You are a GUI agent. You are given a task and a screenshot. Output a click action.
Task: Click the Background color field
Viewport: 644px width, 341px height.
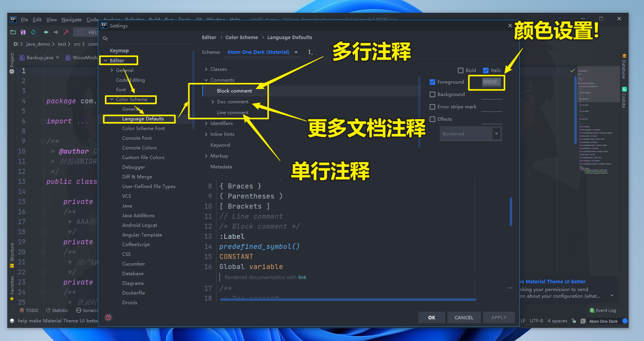[491, 95]
